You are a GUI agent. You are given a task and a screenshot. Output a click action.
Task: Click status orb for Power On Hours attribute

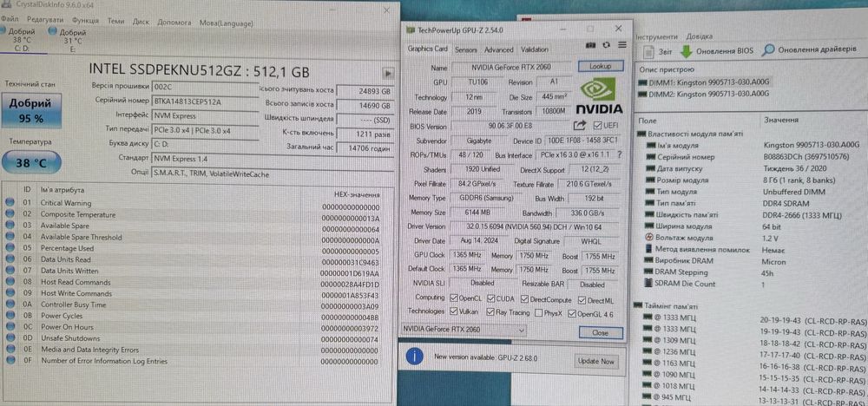point(10,327)
